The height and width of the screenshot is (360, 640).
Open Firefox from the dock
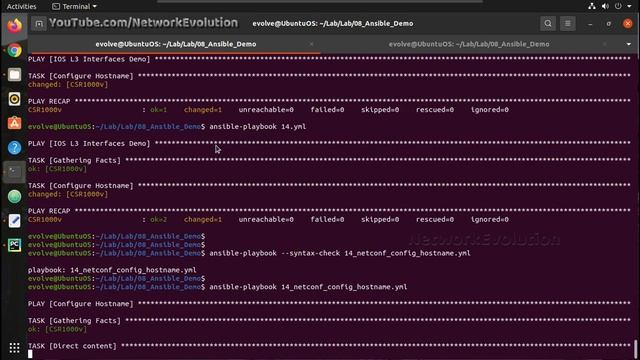pos(14,26)
